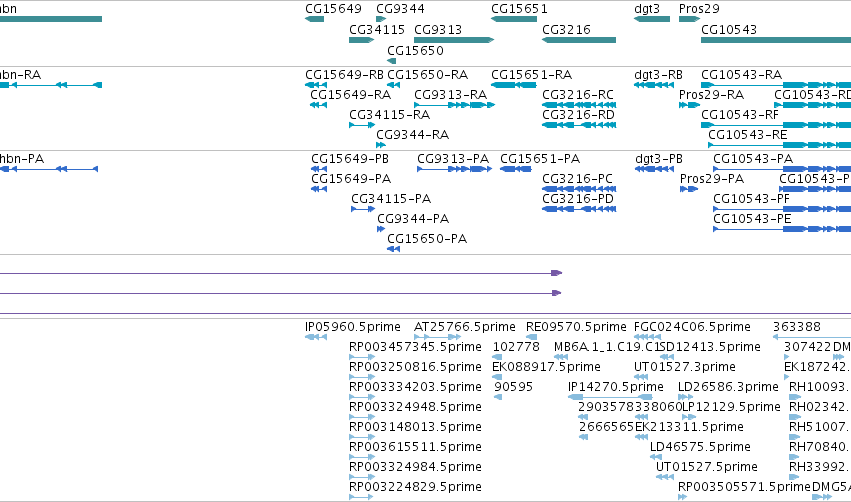Select protein CG34115-PA
This screenshot has height=502, width=851.
391,199
